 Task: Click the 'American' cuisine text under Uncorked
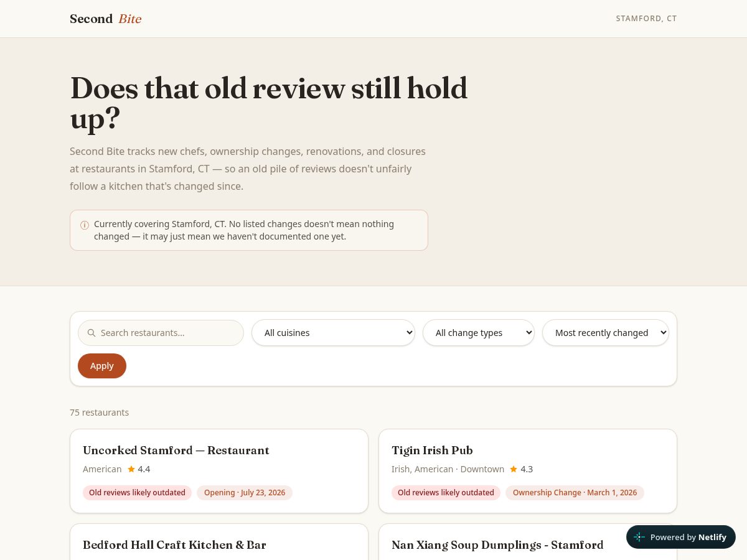coord(102,469)
